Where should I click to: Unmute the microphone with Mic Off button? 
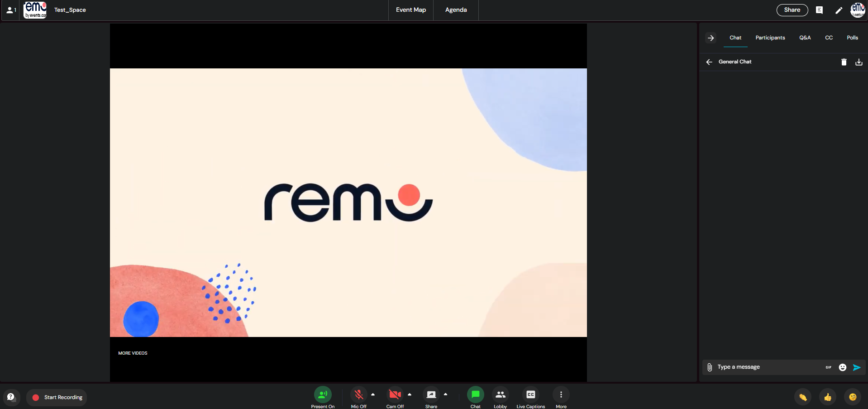pyautogui.click(x=358, y=395)
